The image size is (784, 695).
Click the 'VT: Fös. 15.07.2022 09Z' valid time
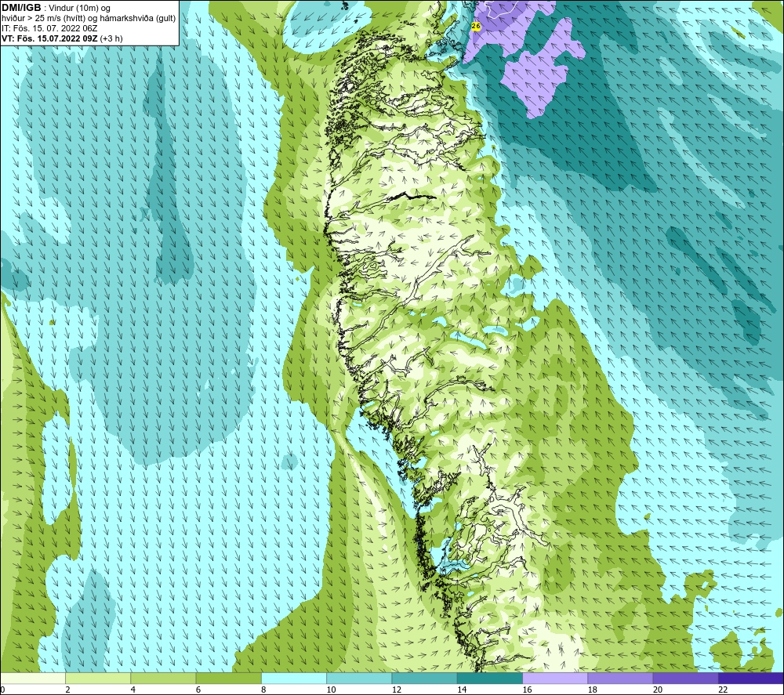pos(49,38)
